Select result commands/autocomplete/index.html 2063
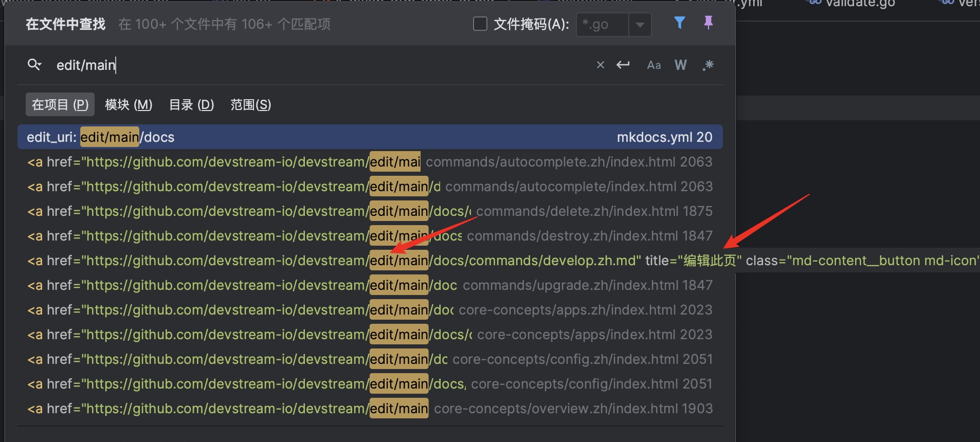The height and width of the screenshot is (442, 980). click(x=370, y=187)
